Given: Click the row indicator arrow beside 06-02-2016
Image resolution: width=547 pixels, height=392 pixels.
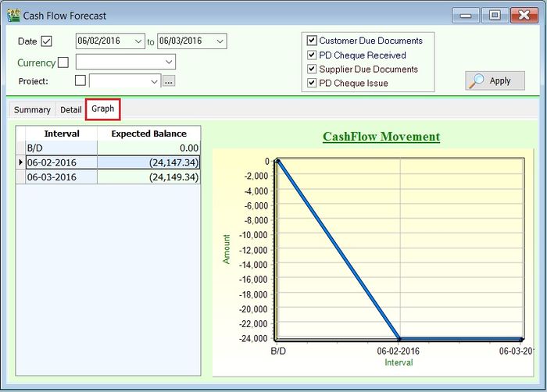Looking at the screenshot, I should pos(20,162).
